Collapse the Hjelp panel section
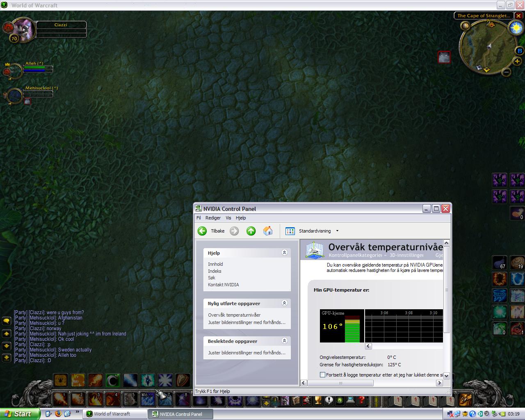 284,253
